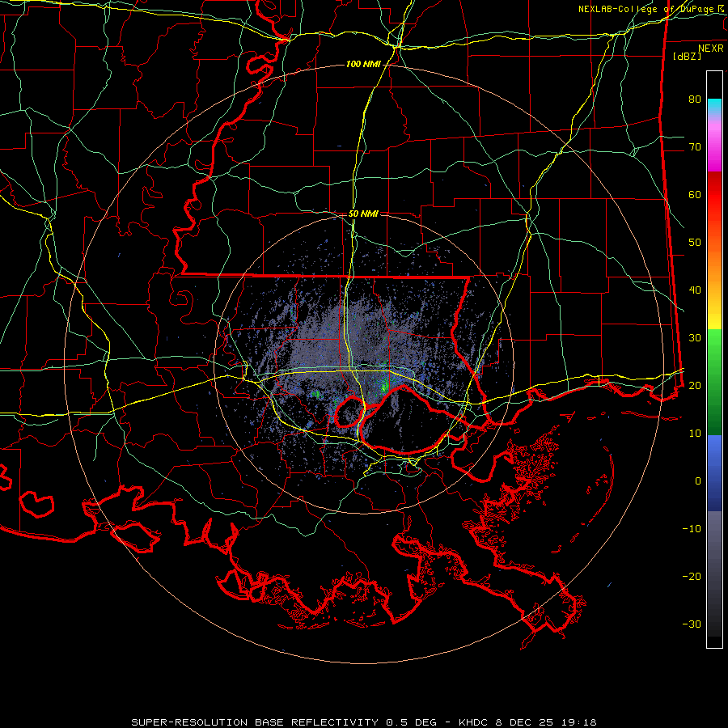The image size is (728, 728).
Task: Click the 70 dBZ scale value
Action: [695, 146]
